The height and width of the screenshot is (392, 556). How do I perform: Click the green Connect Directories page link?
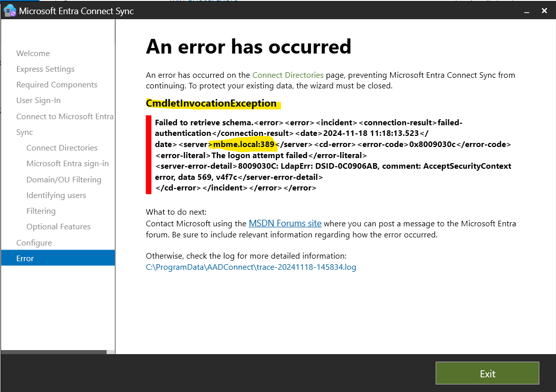coord(288,75)
